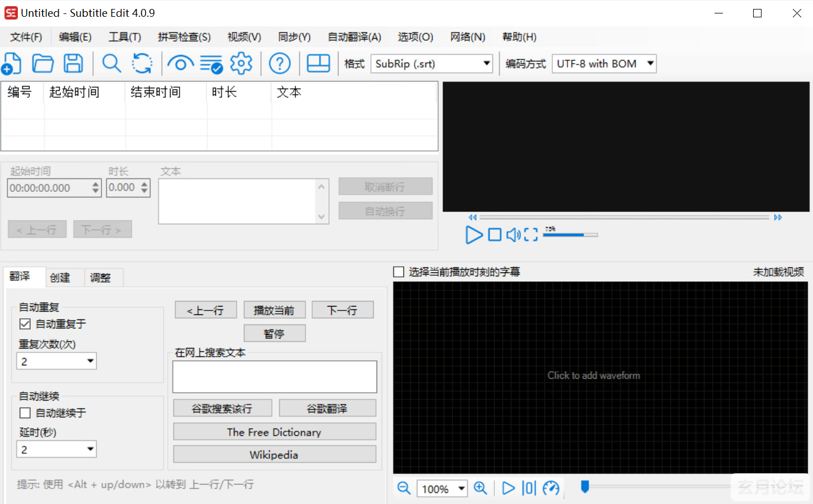The height and width of the screenshot is (504, 813).
Task: Play video with the play icon
Action: (473, 235)
